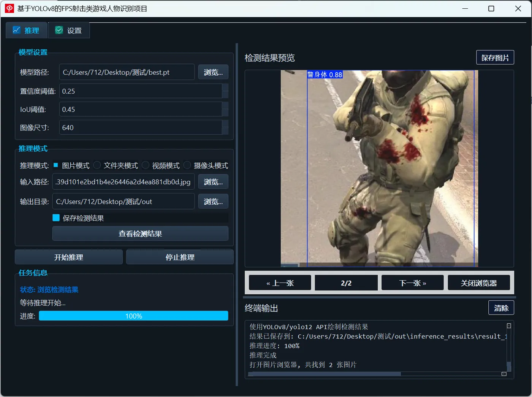Viewport: 532px width, 397px height.
Task: Select 文件夹模式 inference mode
Action: [97, 165]
